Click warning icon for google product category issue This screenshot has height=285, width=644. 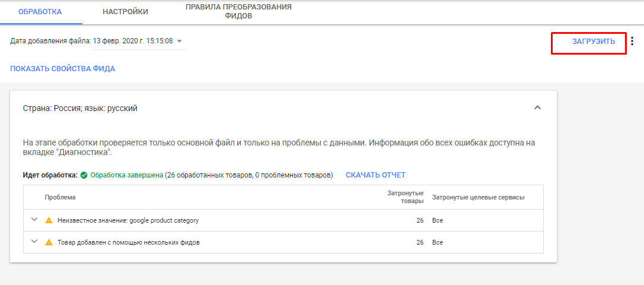click(49, 220)
